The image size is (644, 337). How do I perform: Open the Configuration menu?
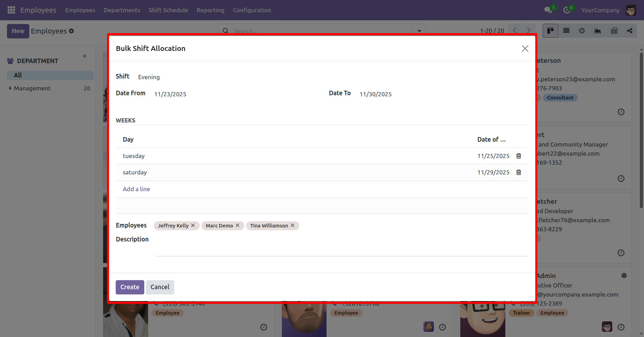pos(252,10)
